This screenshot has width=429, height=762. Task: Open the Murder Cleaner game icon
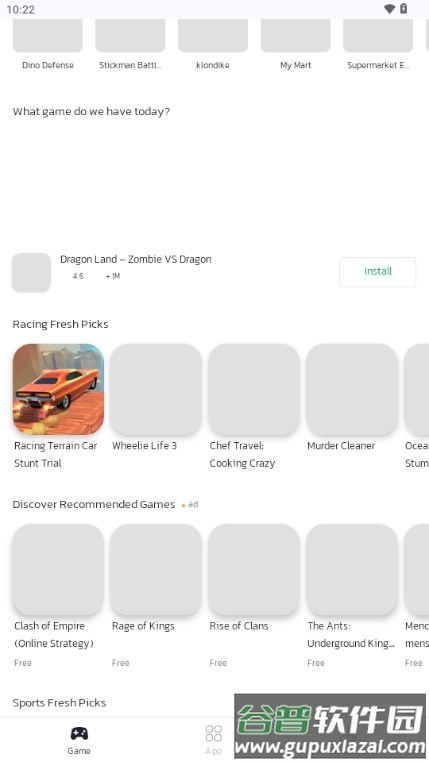(352, 389)
